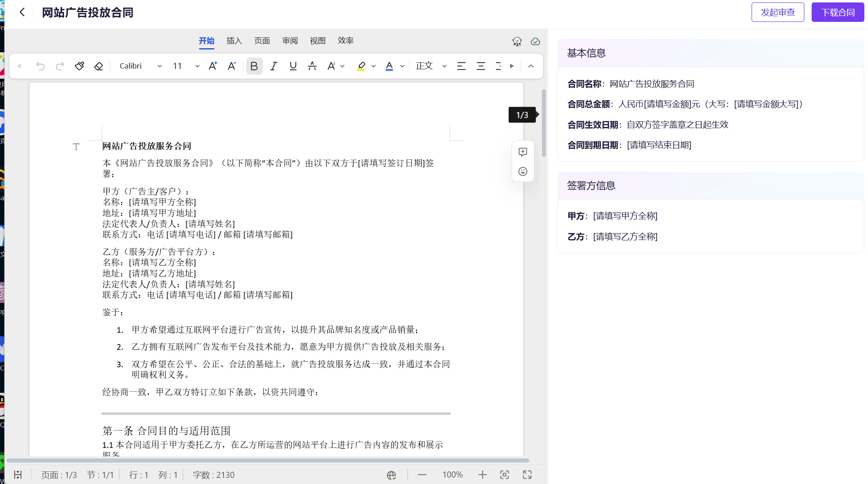Click the cloud sync status icon
868x484 pixels.
click(535, 41)
